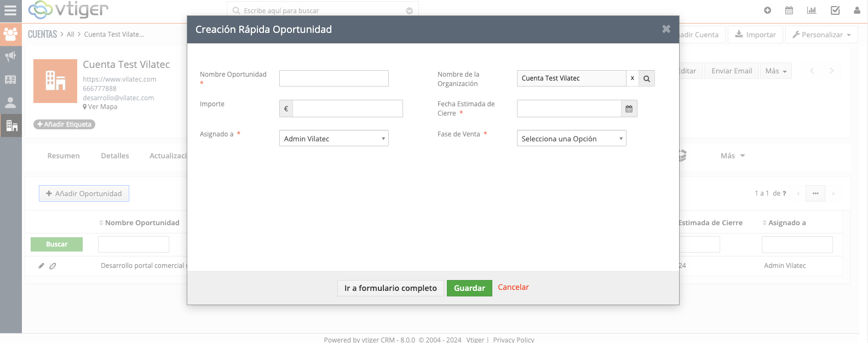
Task: Click the Importe amount input field
Action: click(x=348, y=108)
